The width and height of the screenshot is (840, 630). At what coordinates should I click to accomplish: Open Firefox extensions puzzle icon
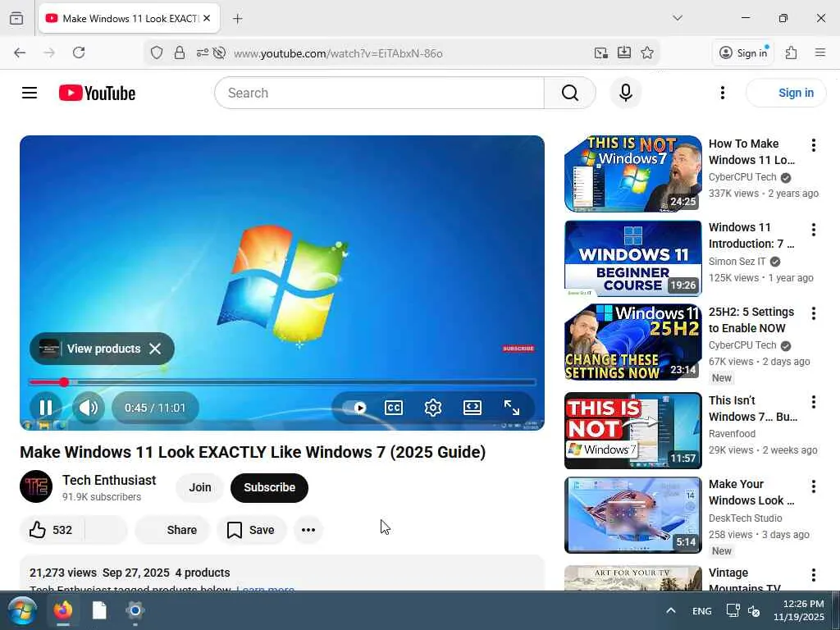click(792, 52)
